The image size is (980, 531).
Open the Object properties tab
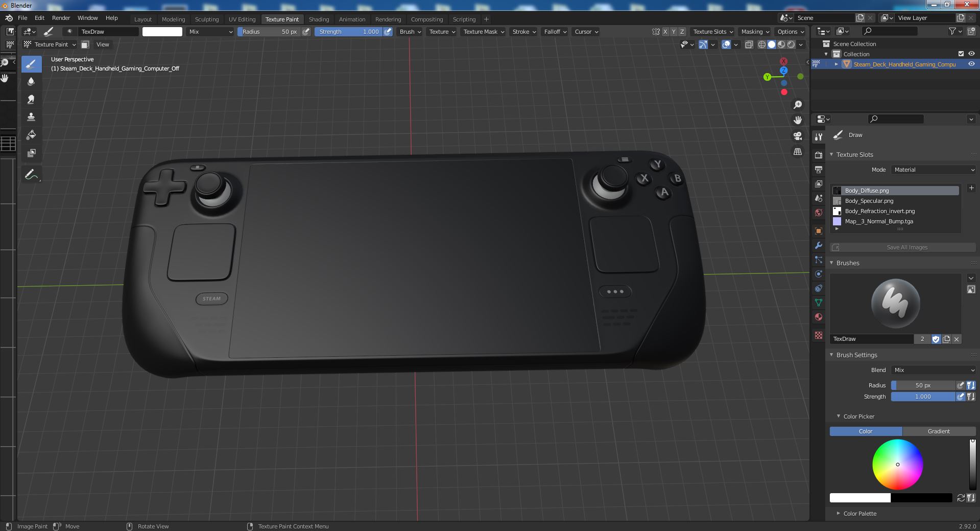[x=819, y=231]
